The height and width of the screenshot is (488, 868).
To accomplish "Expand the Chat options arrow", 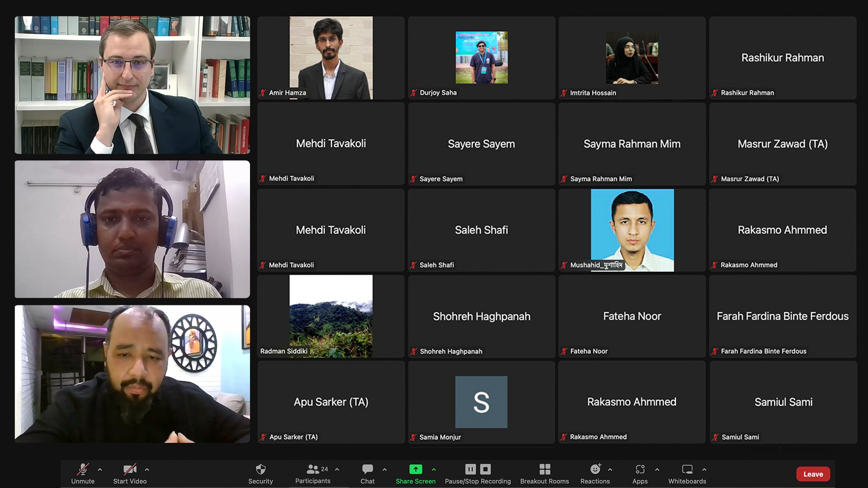I will [x=385, y=469].
